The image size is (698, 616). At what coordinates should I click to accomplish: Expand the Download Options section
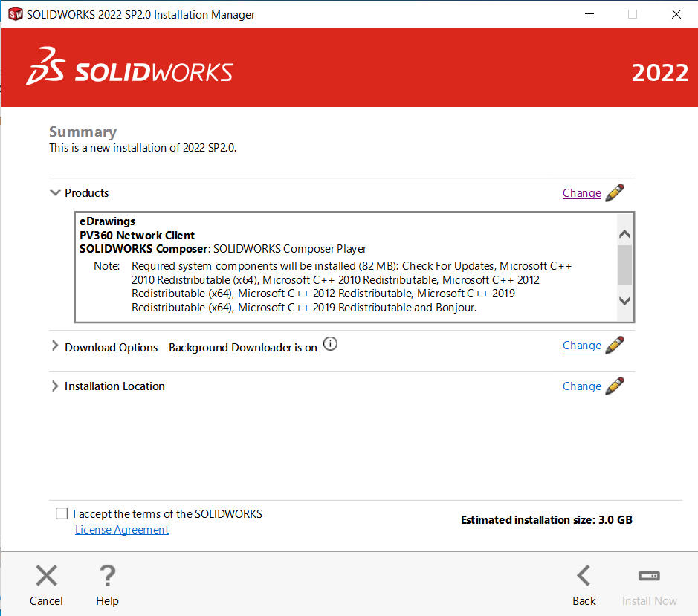click(55, 347)
